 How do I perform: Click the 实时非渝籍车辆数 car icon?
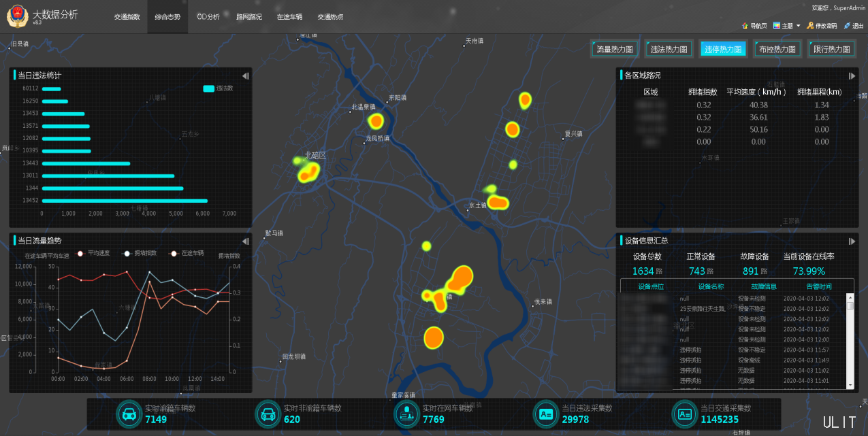point(268,414)
